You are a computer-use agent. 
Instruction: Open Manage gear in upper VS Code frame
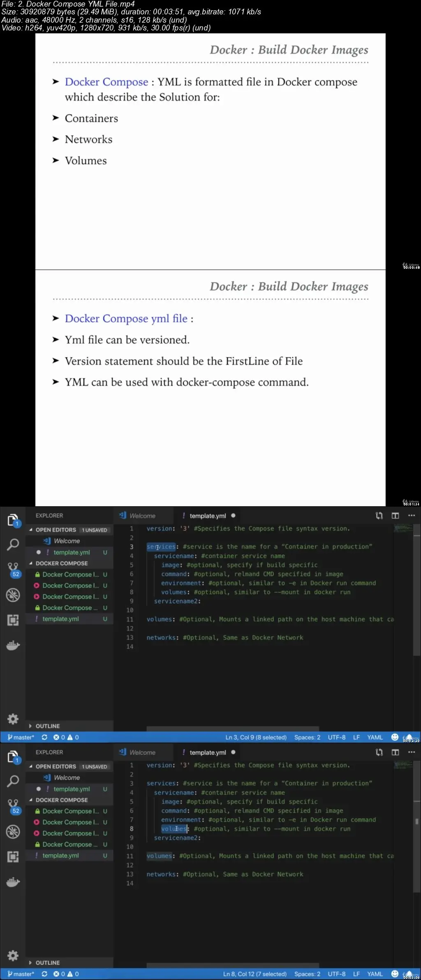pyautogui.click(x=13, y=719)
